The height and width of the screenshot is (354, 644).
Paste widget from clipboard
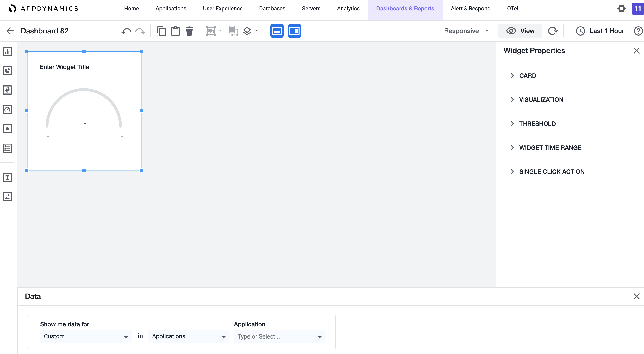click(x=175, y=31)
